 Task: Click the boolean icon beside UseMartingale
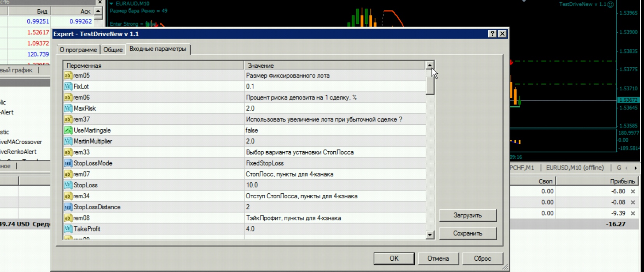coord(68,130)
